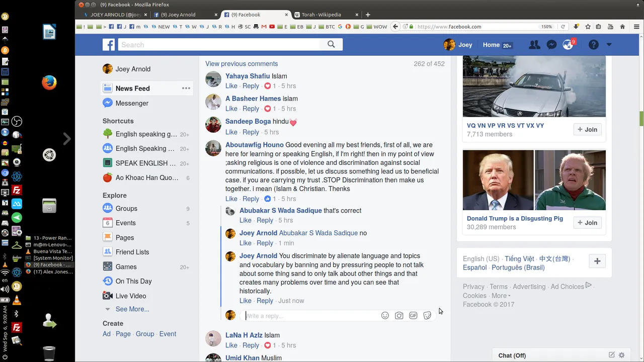Image resolution: width=644 pixels, height=362 pixels.
Task: Post a sticker in reply
Action: [x=427, y=316]
